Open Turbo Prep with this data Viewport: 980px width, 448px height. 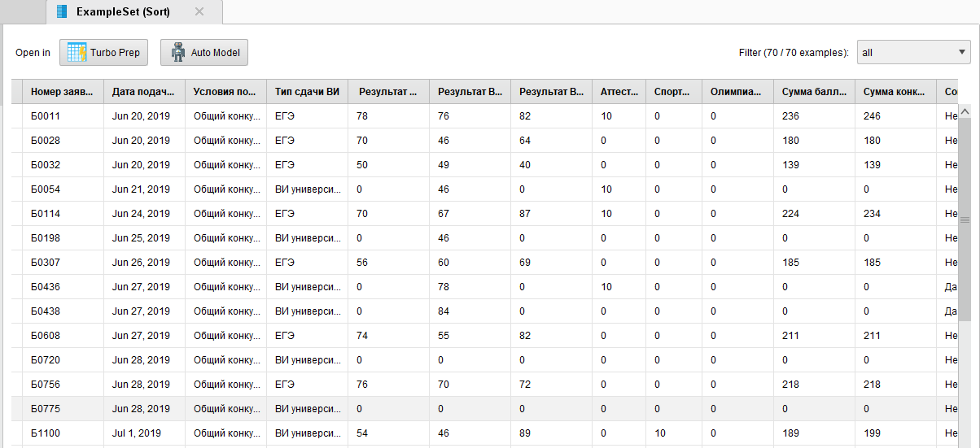point(103,53)
